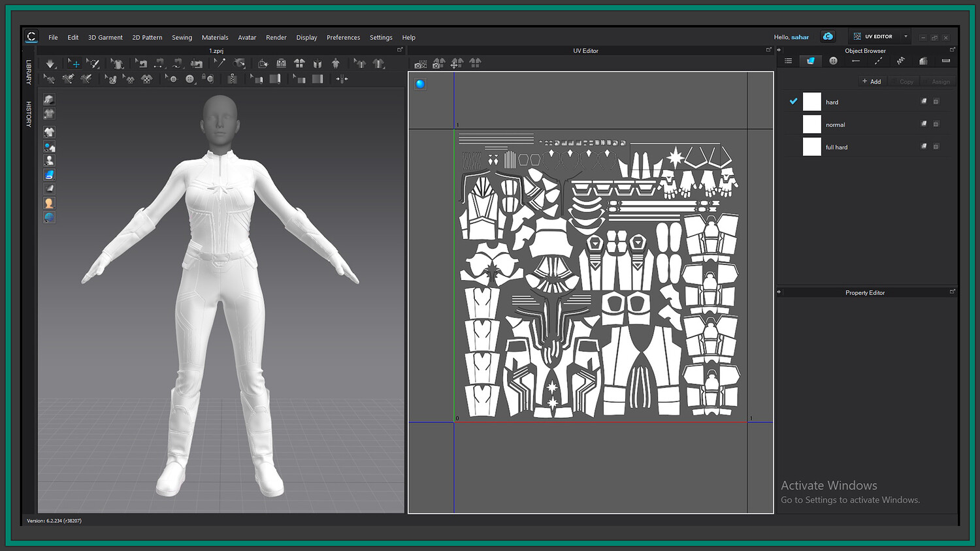Click the sahar username link
The width and height of the screenshot is (980, 551).
(800, 37)
